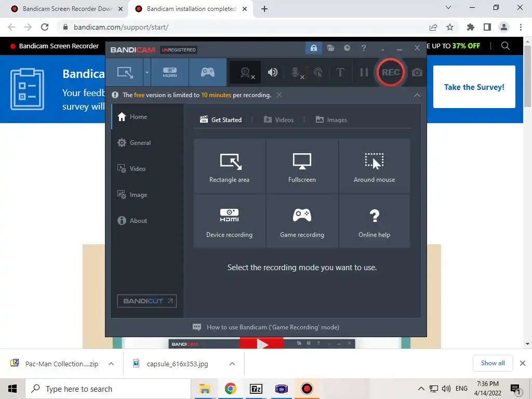This screenshot has height=399, width=532.
Task: Switch to Get Started tab
Action: point(221,120)
